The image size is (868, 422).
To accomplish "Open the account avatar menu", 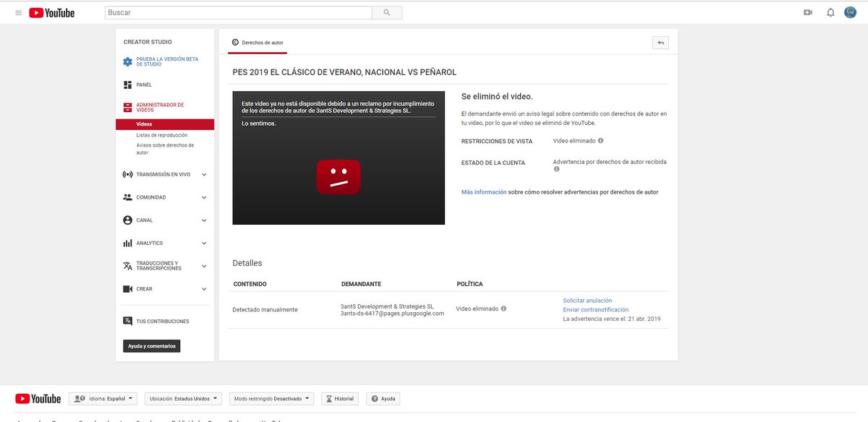I will pos(851,12).
